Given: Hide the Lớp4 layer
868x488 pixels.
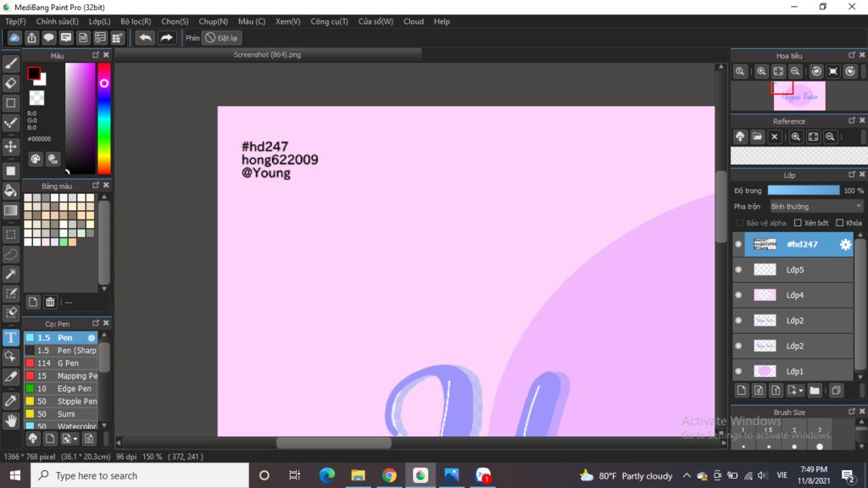Looking at the screenshot, I should pyautogui.click(x=738, y=296).
